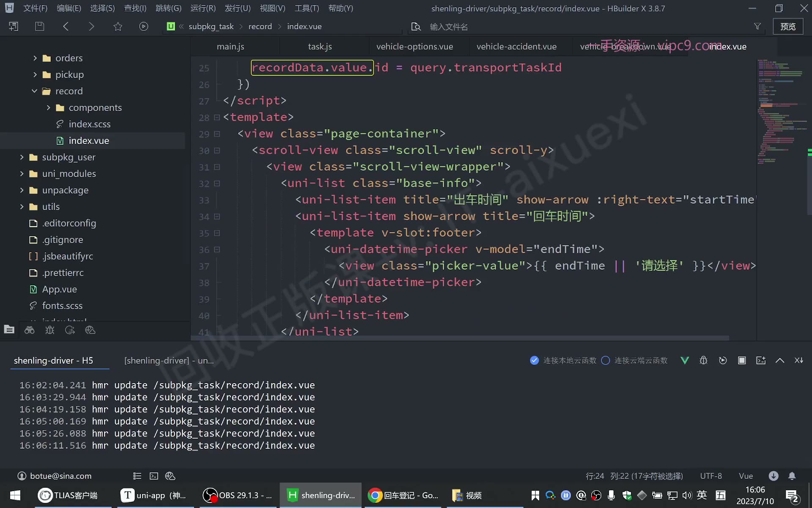Image resolution: width=812 pixels, height=508 pixels.
Task: Fold the template block at line 28
Action: [217, 117]
